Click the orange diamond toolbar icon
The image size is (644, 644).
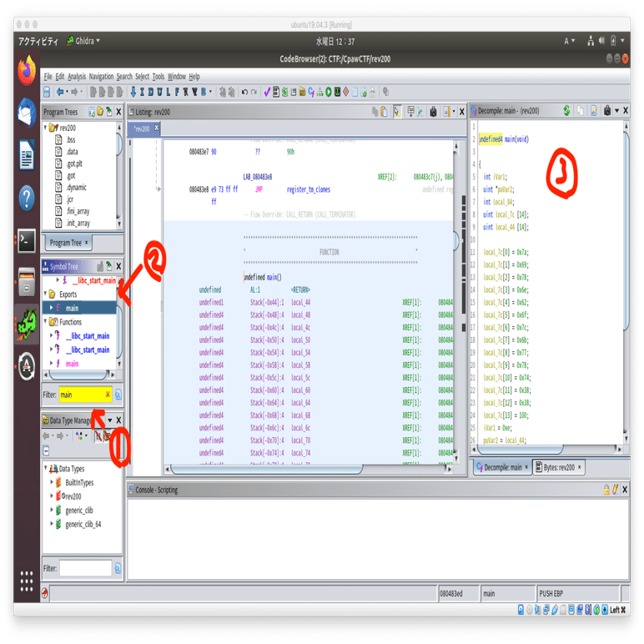[x=346, y=92]
